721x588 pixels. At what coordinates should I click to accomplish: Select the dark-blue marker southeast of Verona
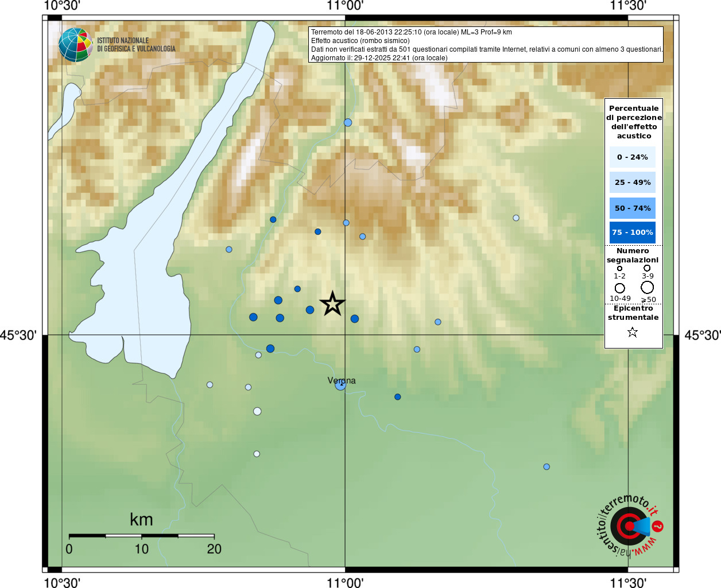click(x=397, y=397)
